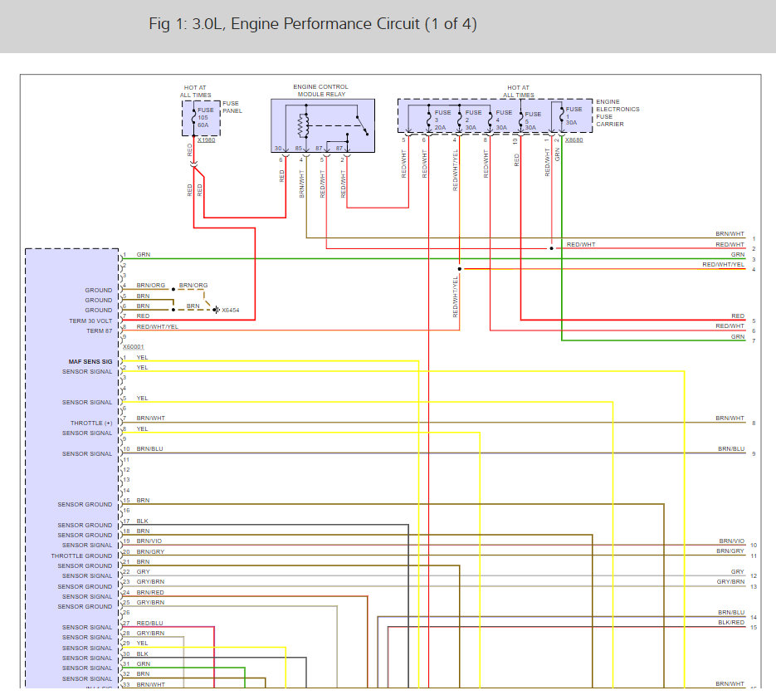This screenshot has height=700, width=776.
Task: Open the X8680 connector link
Action: click(573, 140)
